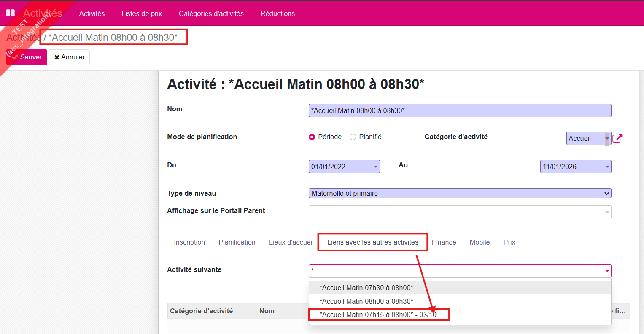Screen dimensions: 644x334
Task: Click the Annuler button
Action: 69,57
